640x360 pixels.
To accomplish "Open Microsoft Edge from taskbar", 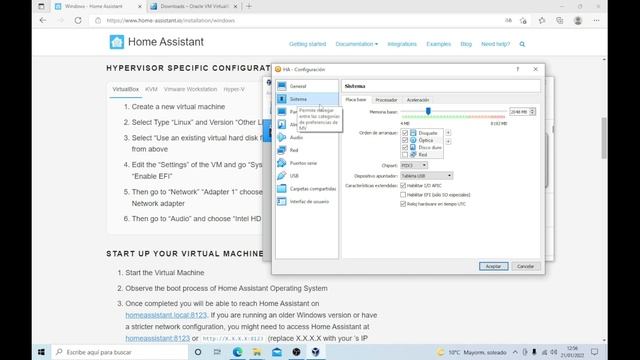I will (237, 352).
